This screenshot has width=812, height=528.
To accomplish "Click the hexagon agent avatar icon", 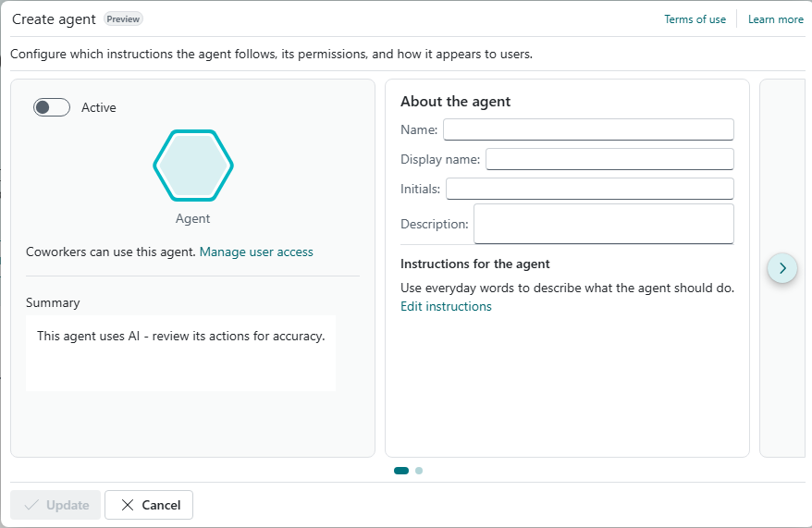I will (193, 166).
